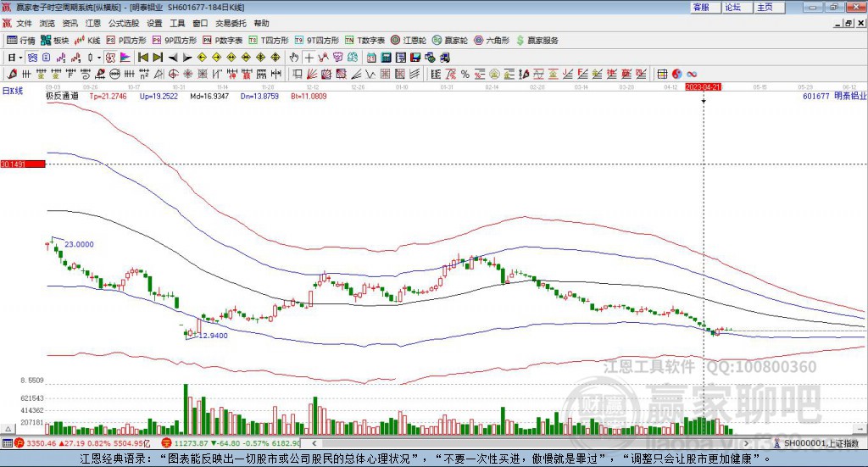Image resolution: width=868 pixels, height=467 pixels.
Task: Click the 客服 customer service button
Action: coord(701,7)
